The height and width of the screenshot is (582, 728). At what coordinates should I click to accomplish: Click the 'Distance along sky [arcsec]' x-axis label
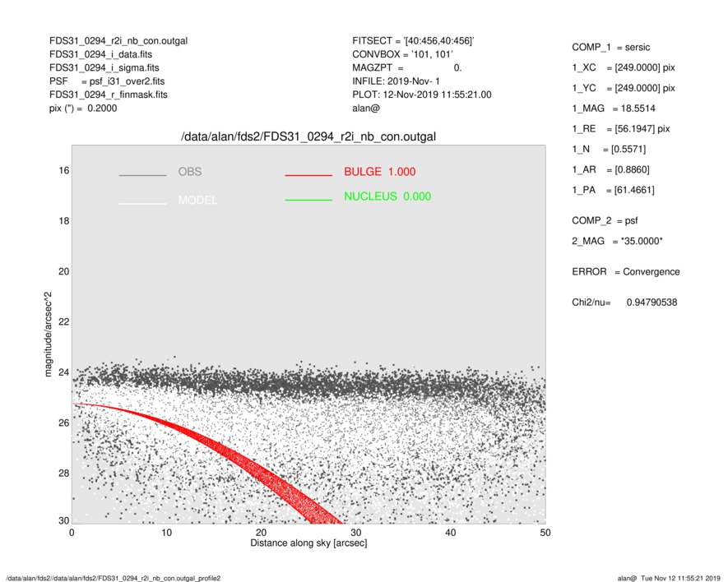(308, 543)
